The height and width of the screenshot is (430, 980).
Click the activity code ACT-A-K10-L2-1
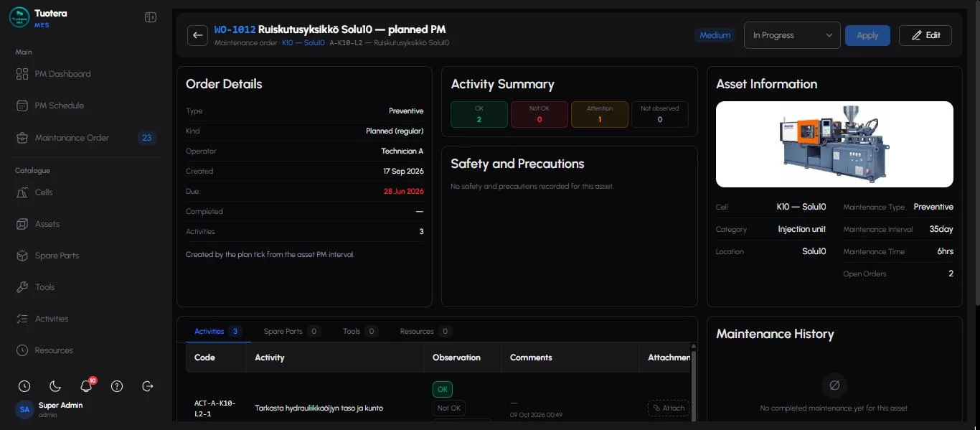215,408
